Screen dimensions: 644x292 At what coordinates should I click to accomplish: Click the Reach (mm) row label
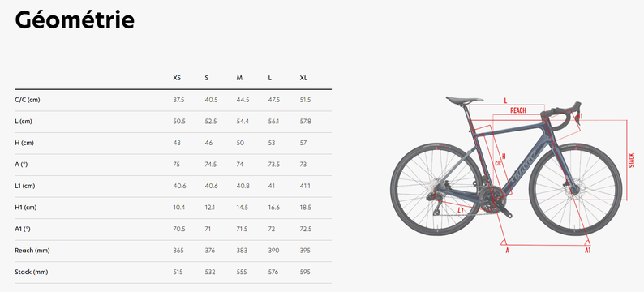click(x=32, y=251)
